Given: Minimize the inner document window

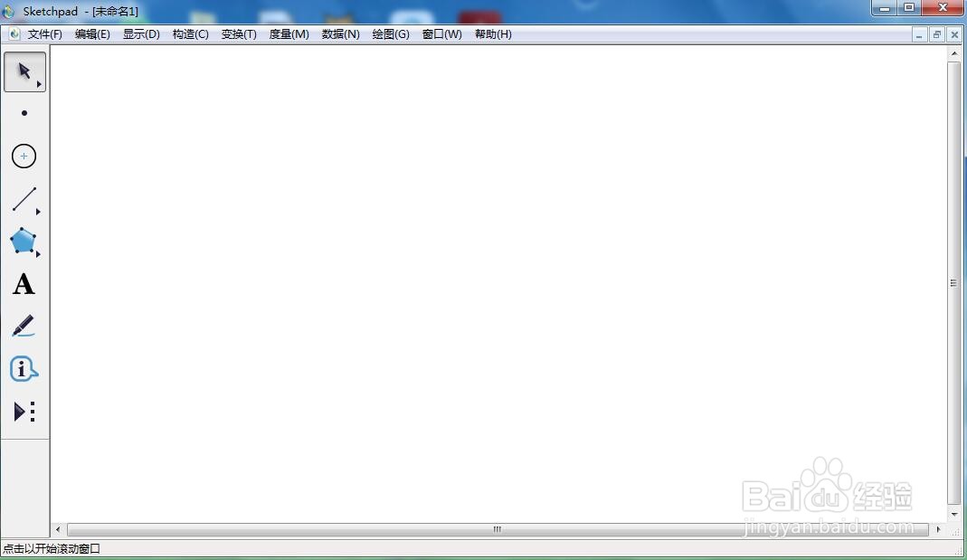Looking at the screenshot, I should click(919, 35).
